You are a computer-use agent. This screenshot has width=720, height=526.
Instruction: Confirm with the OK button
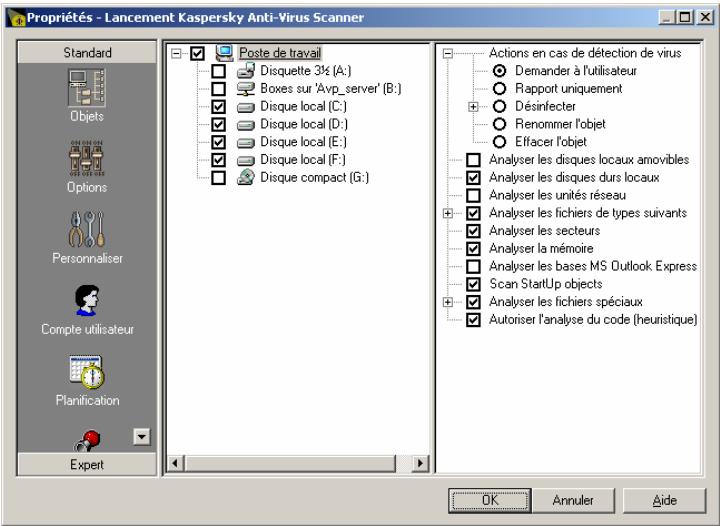(490, 500)
